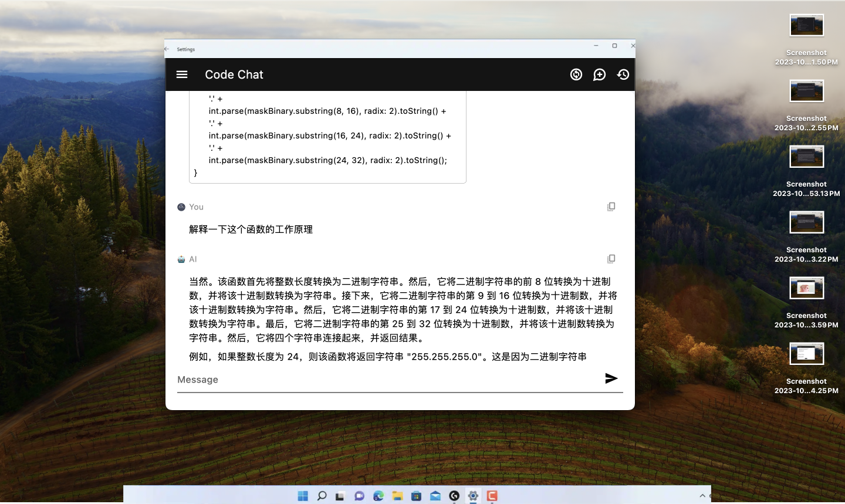The height and width of the screenshot is (504, 845).
Task: Open File Explorer from taskbar
Action: (397, 496)
